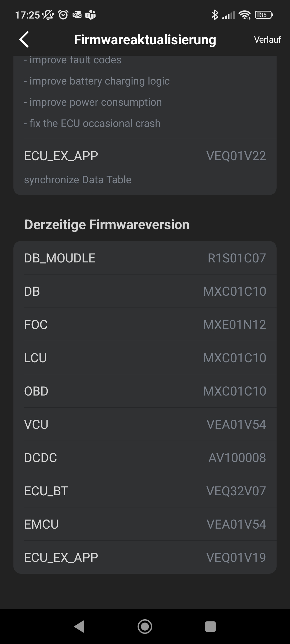Tap the new ECU_EX_APP version VEQ01V22
The height and width of the screenshot is (644, 290).
pyautogui.click(x=236, y=156)
